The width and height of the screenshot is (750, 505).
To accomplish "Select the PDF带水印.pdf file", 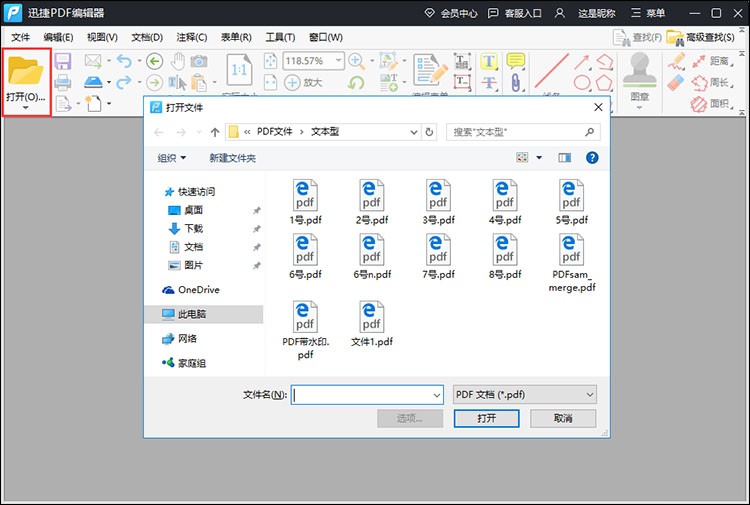I will click(x=305, y=330).
